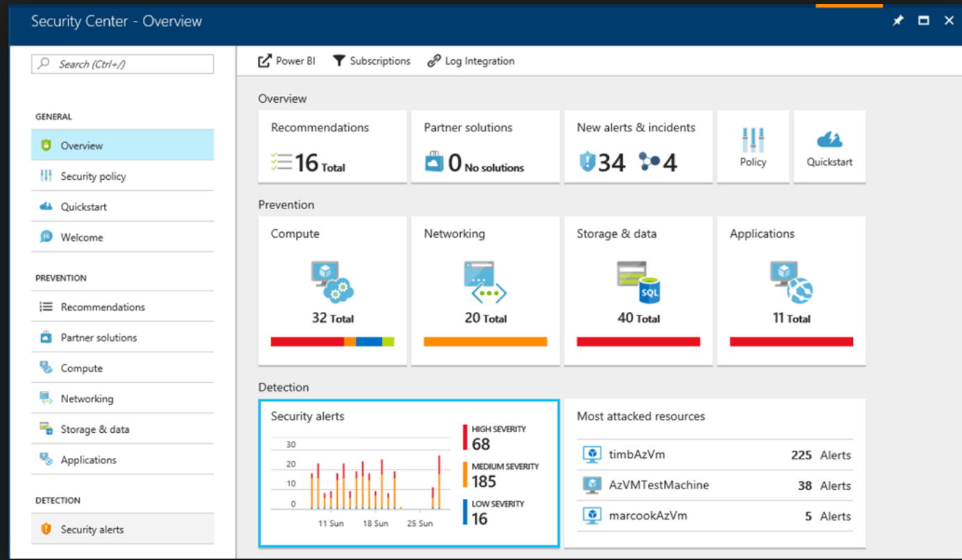Click the 20 Total text in Networking
Screen dimensions: 962x560
pos(486,318)
